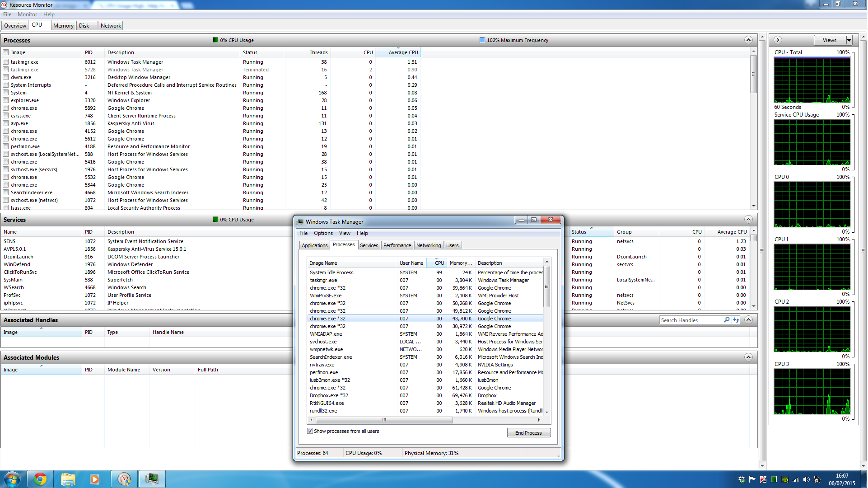Sort processes by Average CPU column
The width and height of the screenshot is (868, 488).
398,52
